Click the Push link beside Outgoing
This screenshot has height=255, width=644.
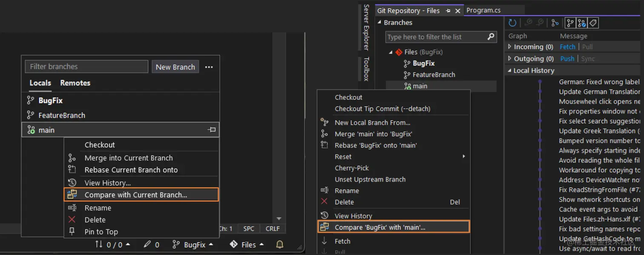pos(567,59)
